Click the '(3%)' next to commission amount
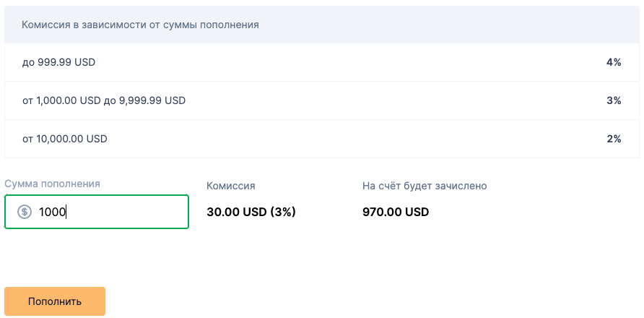Screen dimensions: 644x318 click(283, 212)
